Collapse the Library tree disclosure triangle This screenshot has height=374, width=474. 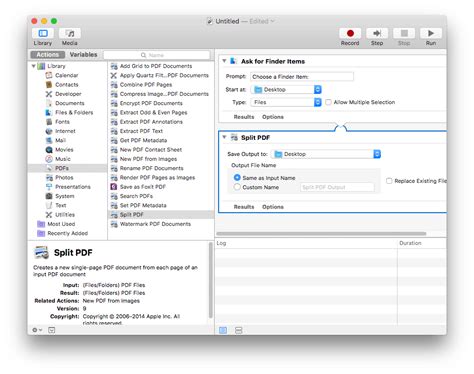[x=34, y=66]
